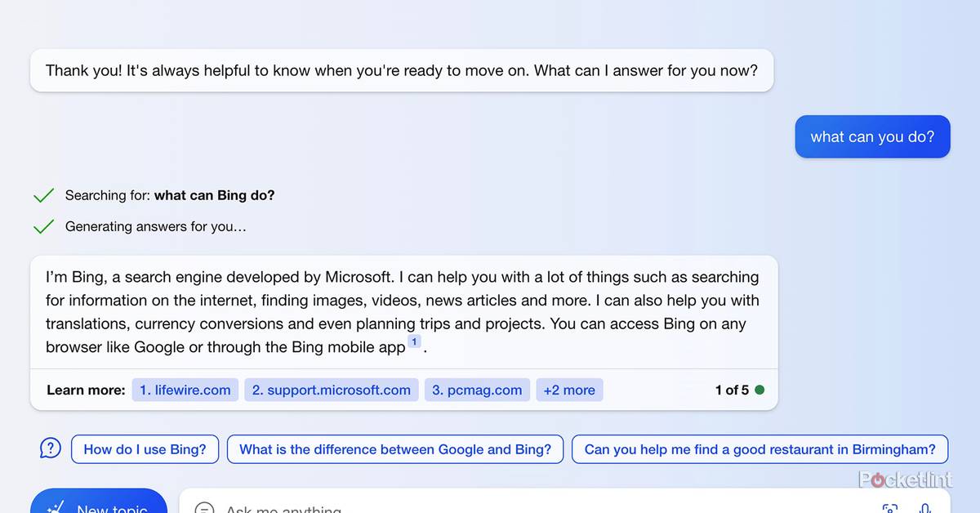Choose the Birmingham restaurant suggestion
The image size is (980, 513).
(759, 449)
